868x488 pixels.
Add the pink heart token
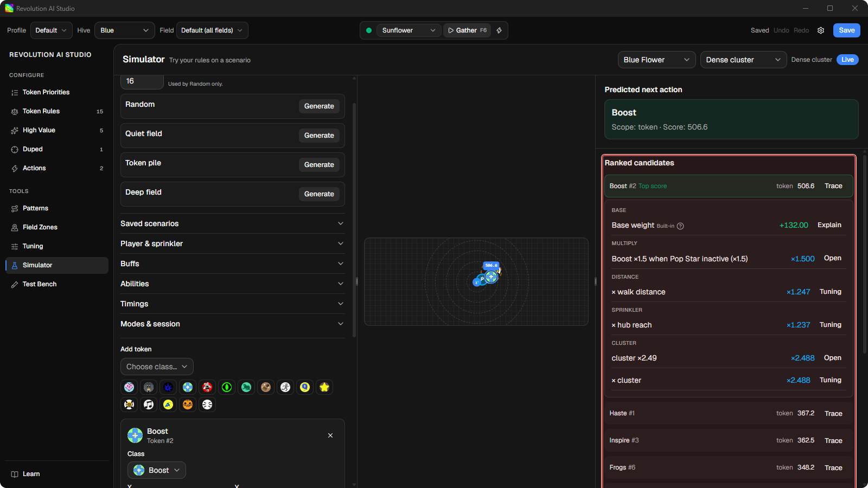(129, 387)
